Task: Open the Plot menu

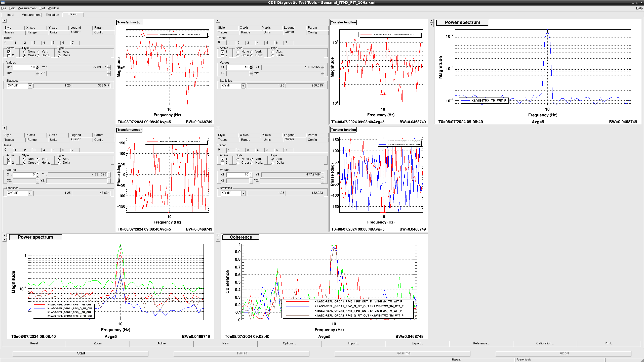Action: 42,8
